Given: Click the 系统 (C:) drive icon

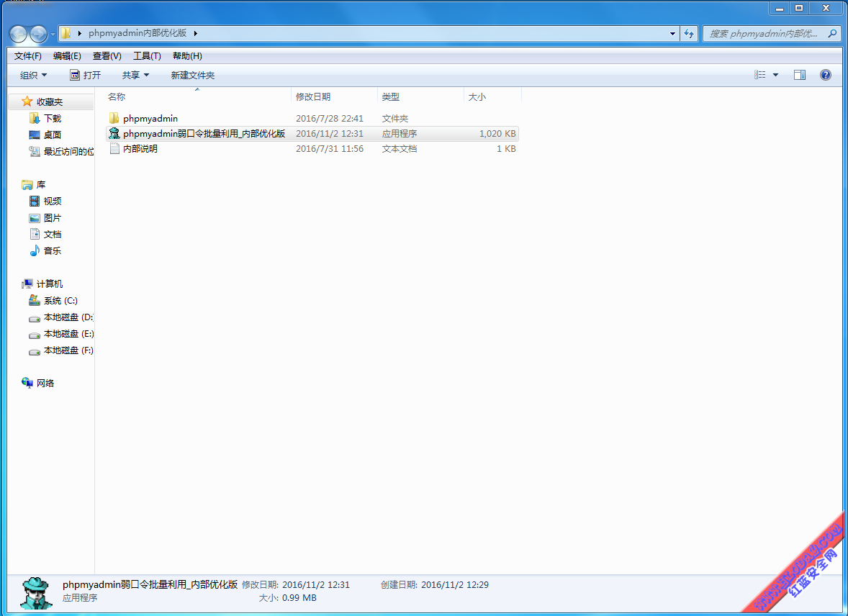Looking at the screenshot, I should click(35, 300).
